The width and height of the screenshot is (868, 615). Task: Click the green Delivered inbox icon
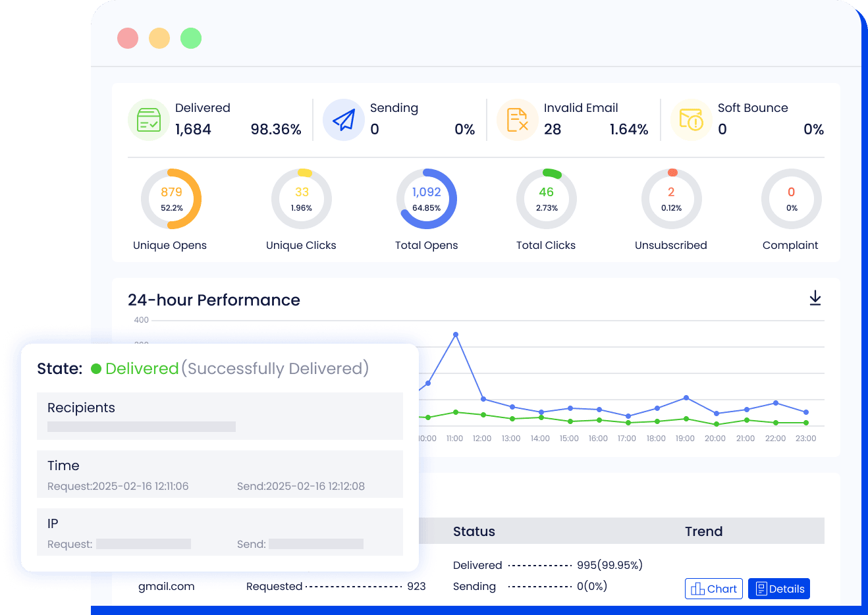tap(149, 120)
